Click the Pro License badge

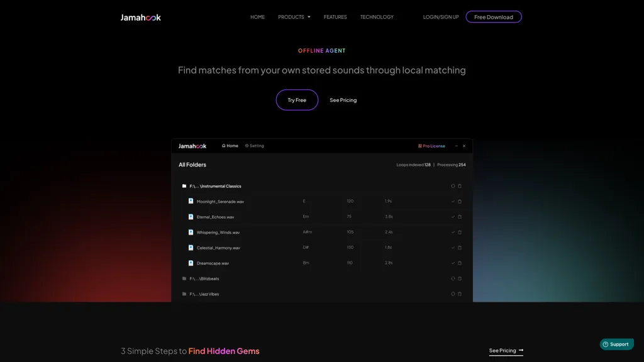[x=431, y=145]
